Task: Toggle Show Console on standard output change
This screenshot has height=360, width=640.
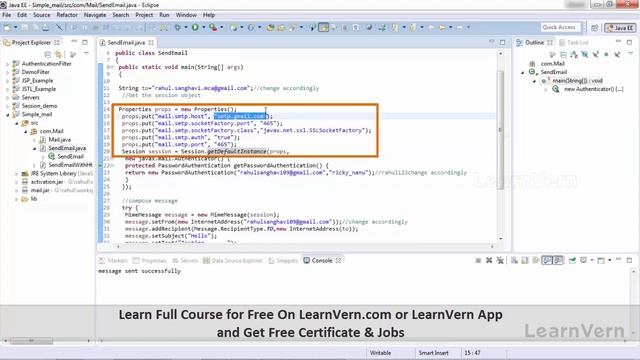Action: click(x=547, y=260)
